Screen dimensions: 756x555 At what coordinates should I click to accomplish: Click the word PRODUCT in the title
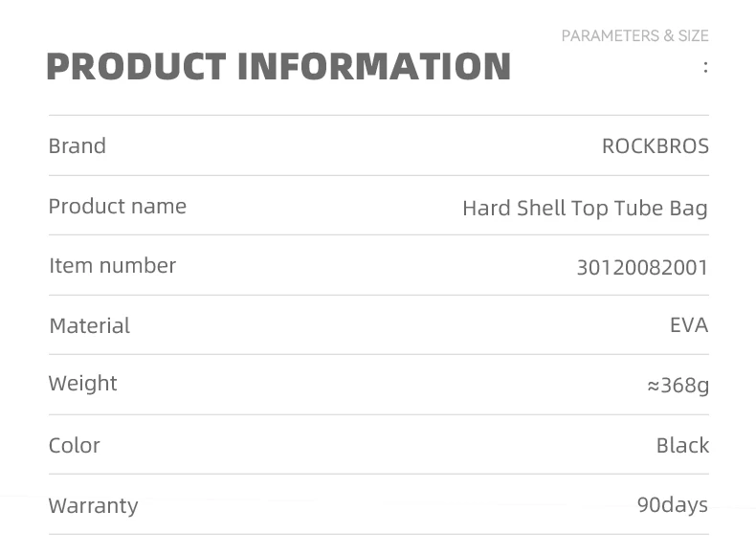[137, 66]
